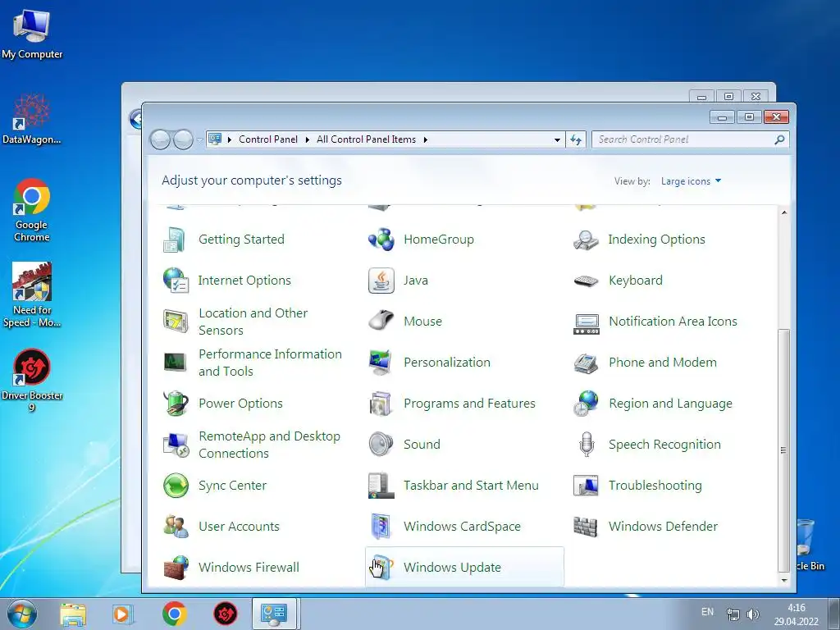Open Location and Other Sensors icon

click(176, 322)
